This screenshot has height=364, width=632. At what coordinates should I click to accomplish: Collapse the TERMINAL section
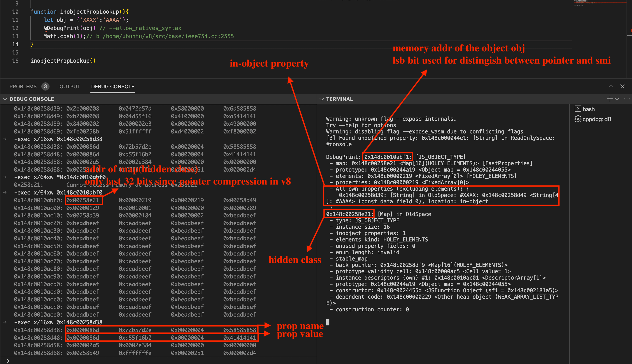[321, 99]
